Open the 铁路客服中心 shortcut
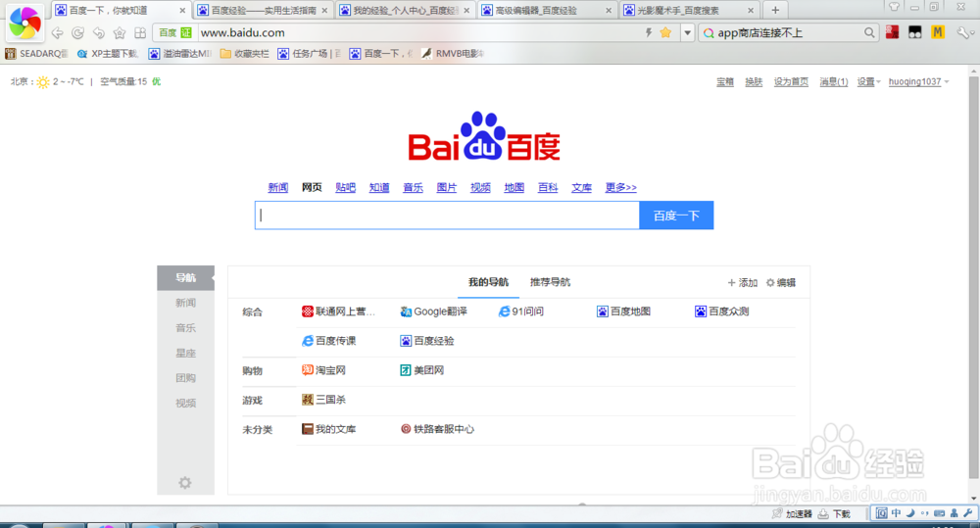Viewport: 980px width, 528px height. pos(437,429)
